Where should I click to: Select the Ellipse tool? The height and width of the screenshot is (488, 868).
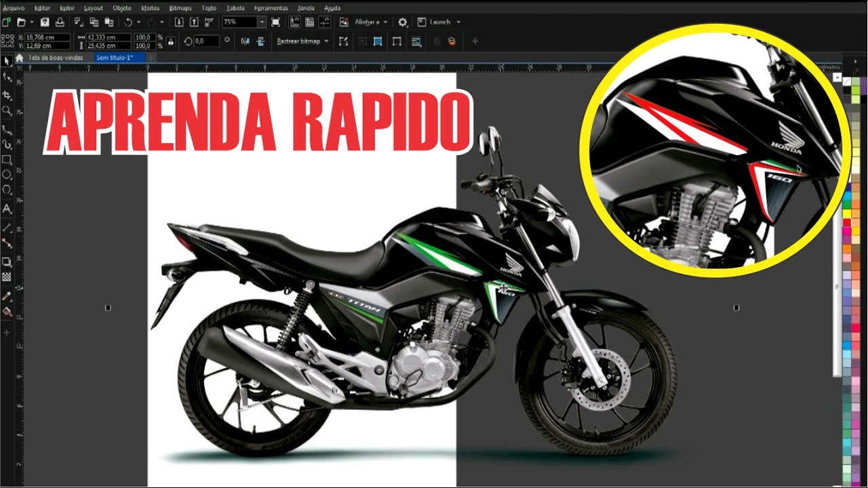click(7, 176)
